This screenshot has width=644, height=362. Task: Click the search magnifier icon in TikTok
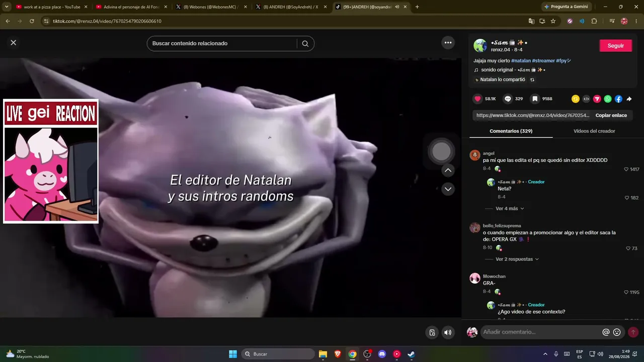tap(305, 44)
